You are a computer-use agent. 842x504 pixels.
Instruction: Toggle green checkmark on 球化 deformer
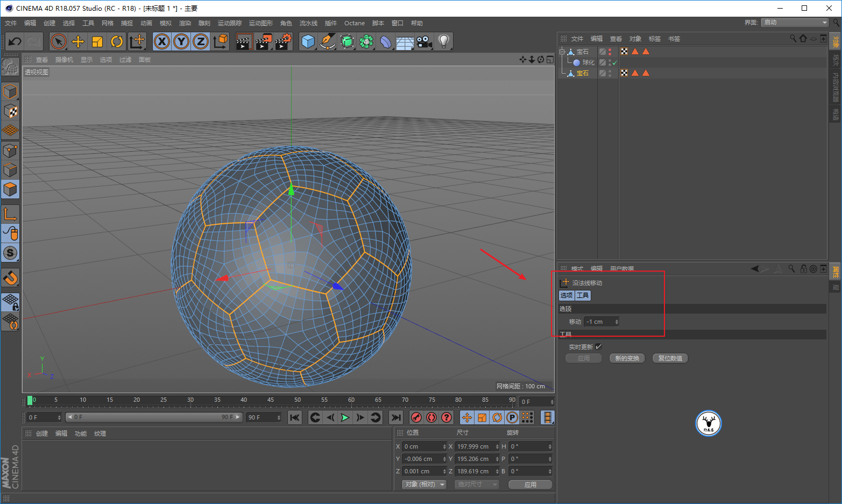[614, 62]
